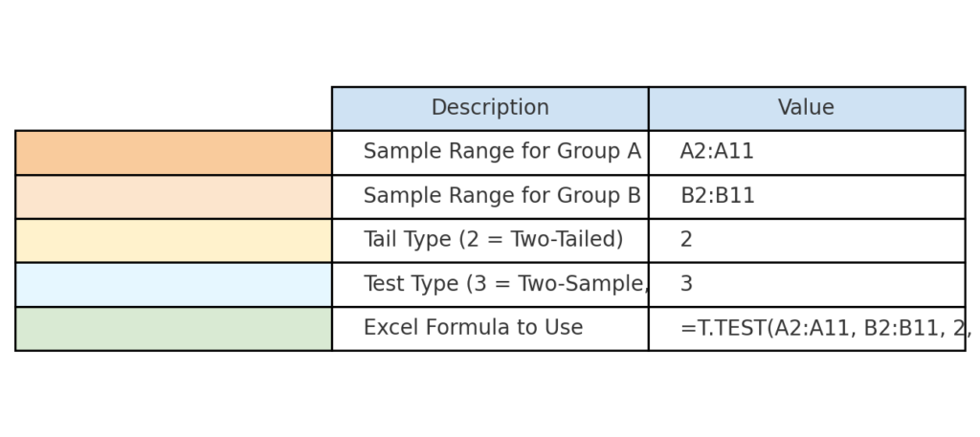Click the Value column header
This screenshot has height=437, width=980.
[x=807, y=109]
